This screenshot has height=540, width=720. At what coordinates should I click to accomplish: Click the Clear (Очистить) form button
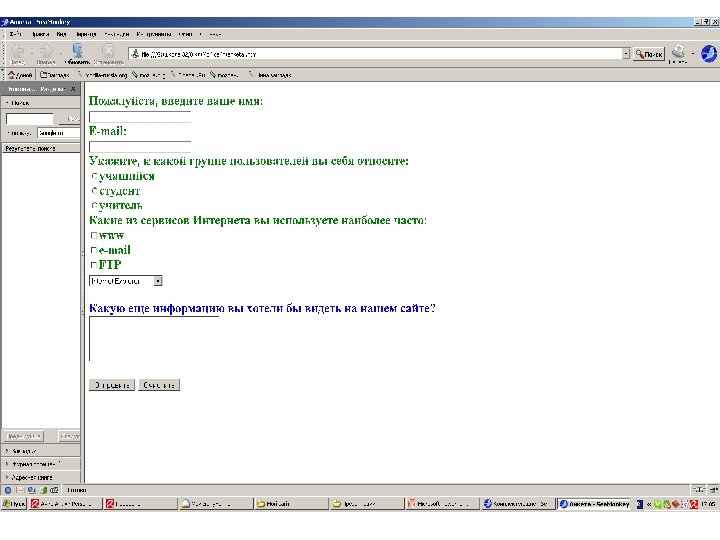159,385
